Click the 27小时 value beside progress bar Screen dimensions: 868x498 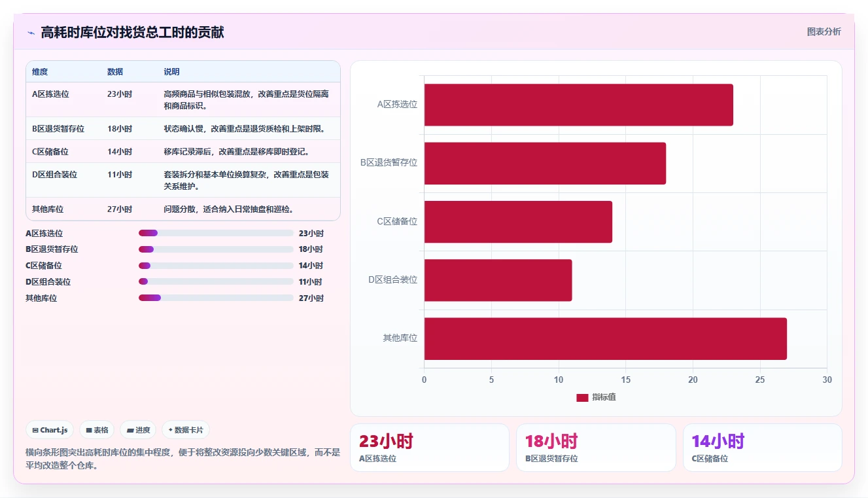tap(311, 298)
